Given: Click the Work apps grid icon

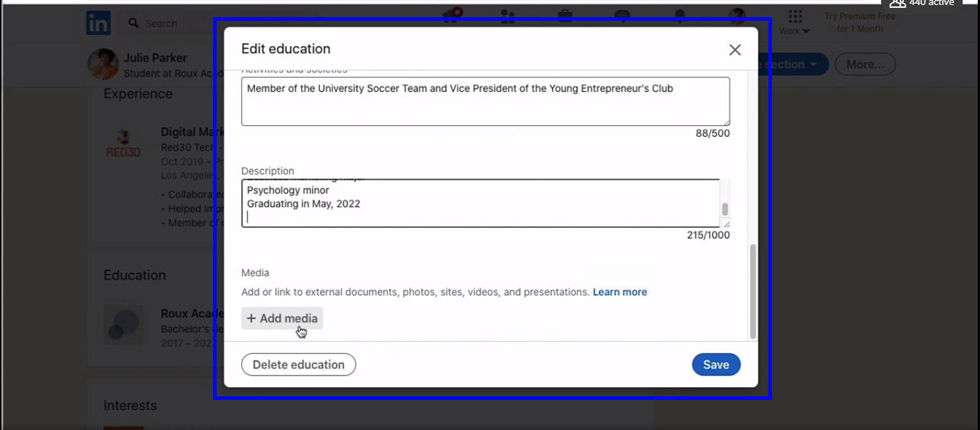Looking at the screenshot, I should pos(795,16).
